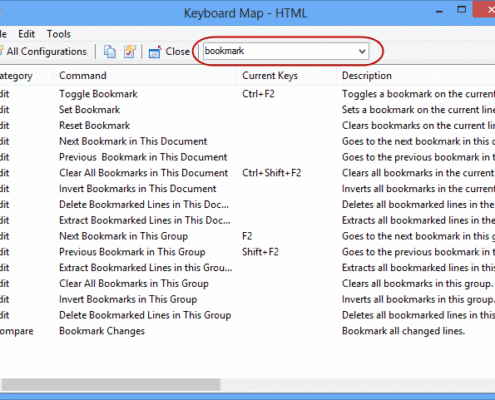Click the checkmark notepad icon in toolbar

pyautogui.click(x=130, y=52)
